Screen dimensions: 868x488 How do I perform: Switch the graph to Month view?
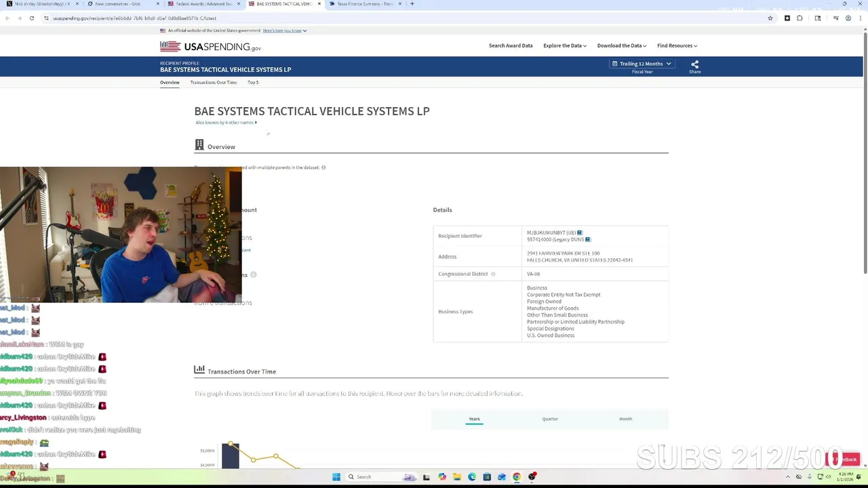[x=625, y=419]
